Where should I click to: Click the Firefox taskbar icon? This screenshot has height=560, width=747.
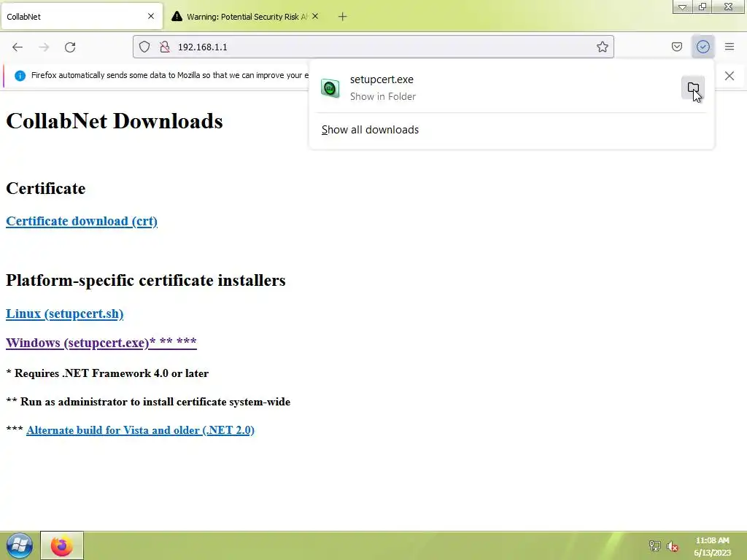tap(62, 545)
